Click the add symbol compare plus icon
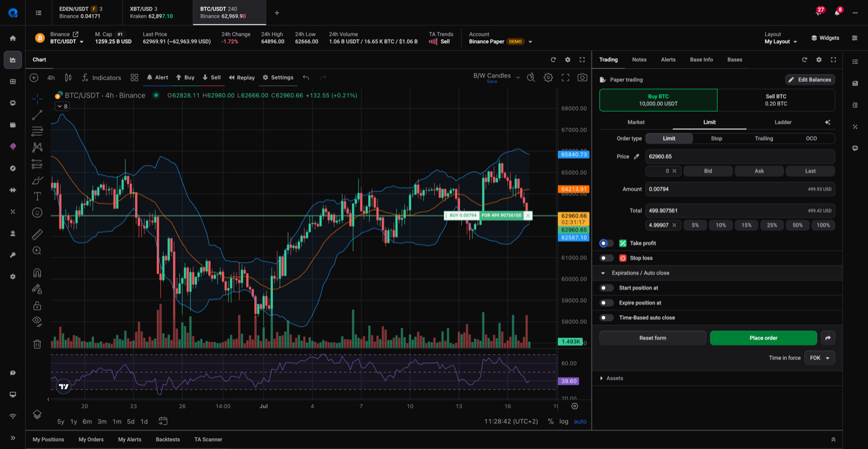 pos(34,78)
